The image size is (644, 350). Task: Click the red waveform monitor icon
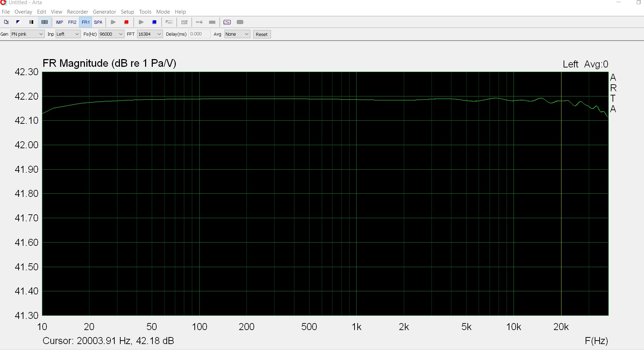point(227,22)
